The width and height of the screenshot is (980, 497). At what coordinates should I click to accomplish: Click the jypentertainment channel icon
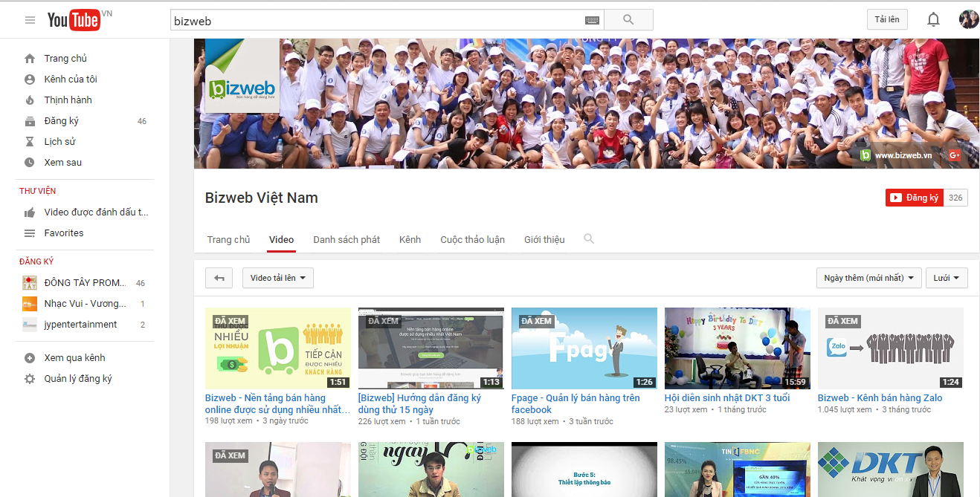30,325
